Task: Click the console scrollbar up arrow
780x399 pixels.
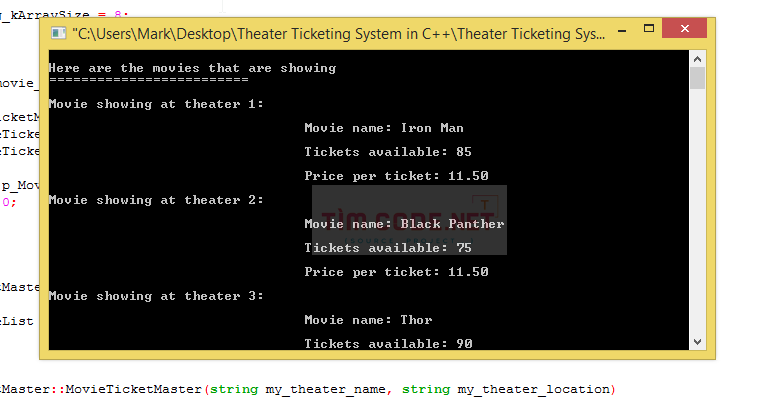Action: point(697,59)
